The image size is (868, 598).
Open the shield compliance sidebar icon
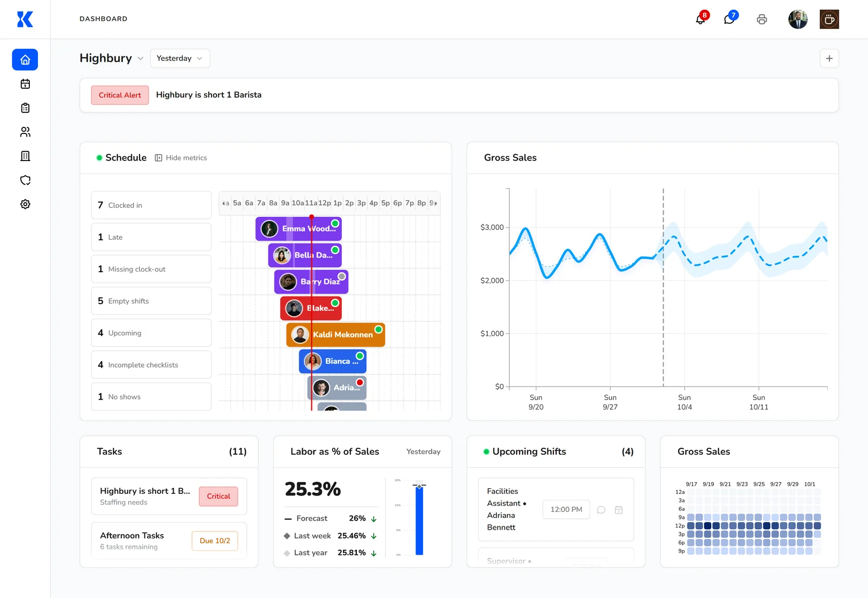click(25, 180)
